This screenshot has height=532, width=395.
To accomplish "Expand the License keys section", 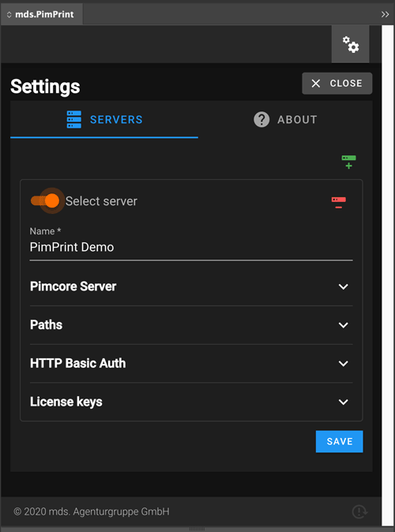I will [191, 402].
